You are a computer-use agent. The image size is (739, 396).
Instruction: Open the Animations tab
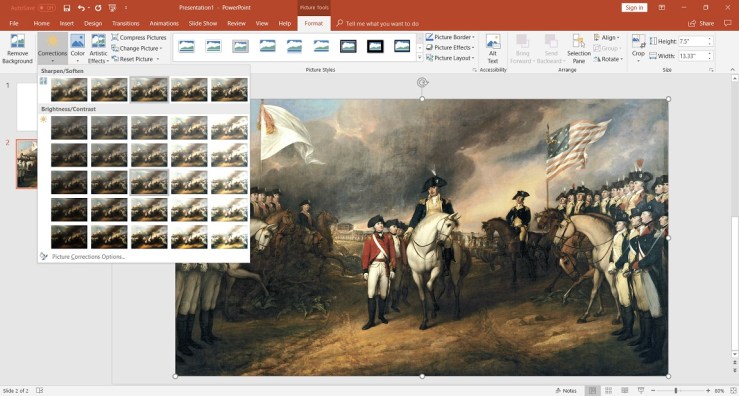click(164, 23)
